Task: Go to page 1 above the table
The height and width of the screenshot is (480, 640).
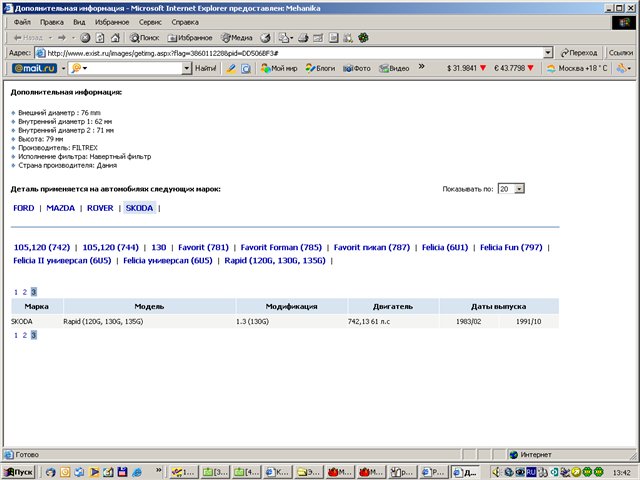Action: point(16,292)
